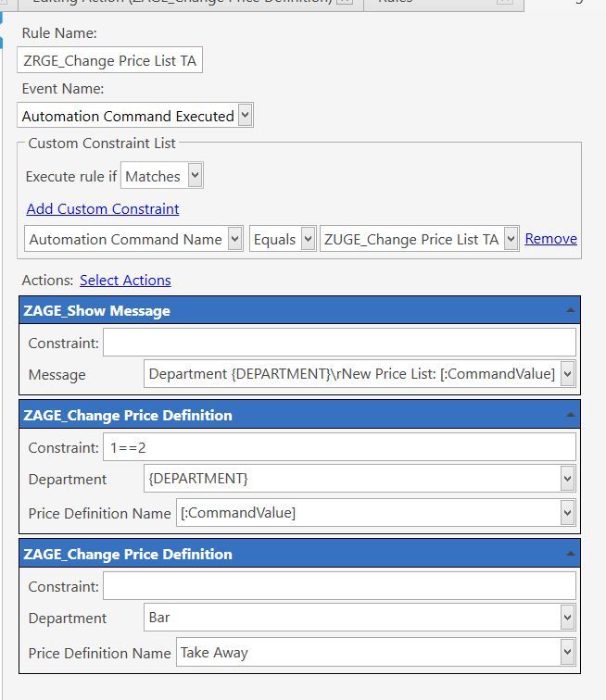Collapse the ZAGE_Show Message action

pyautogui.click(x=570, y=310)
